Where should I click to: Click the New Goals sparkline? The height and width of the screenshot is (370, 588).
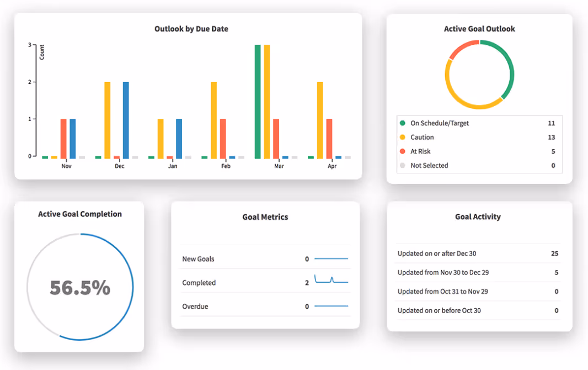pyautogui.click(x=331, y=258)
